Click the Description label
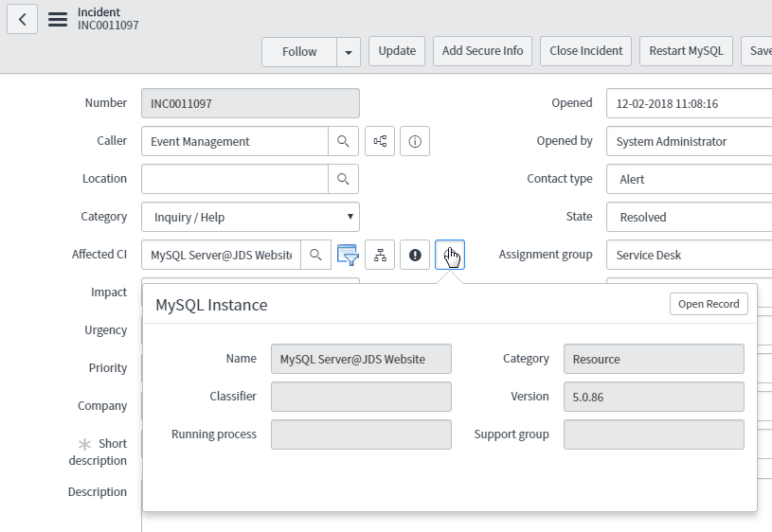The height and width of the screenshot is (532, 772). coord(97,492)
